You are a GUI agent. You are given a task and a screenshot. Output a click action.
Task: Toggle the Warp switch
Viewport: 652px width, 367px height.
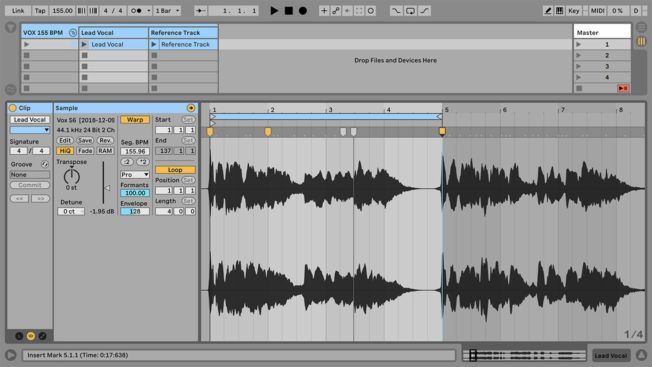point(135,120)
